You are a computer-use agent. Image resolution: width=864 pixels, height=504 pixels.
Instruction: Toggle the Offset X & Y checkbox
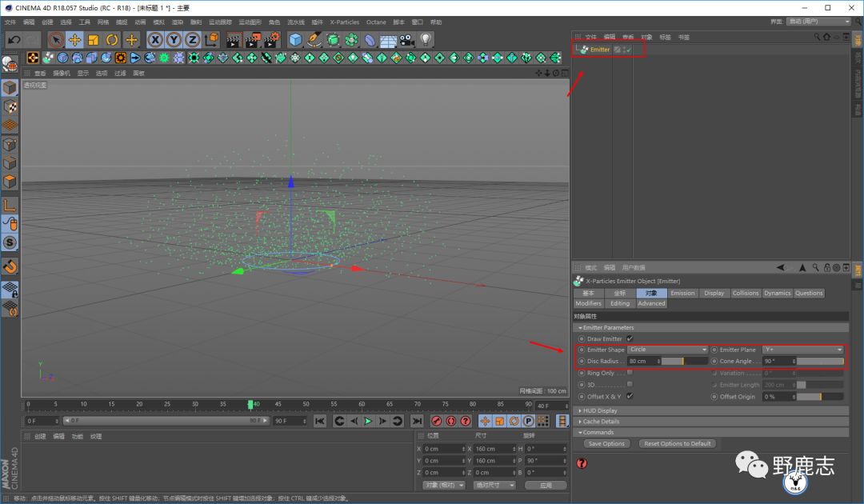point(630,396)
